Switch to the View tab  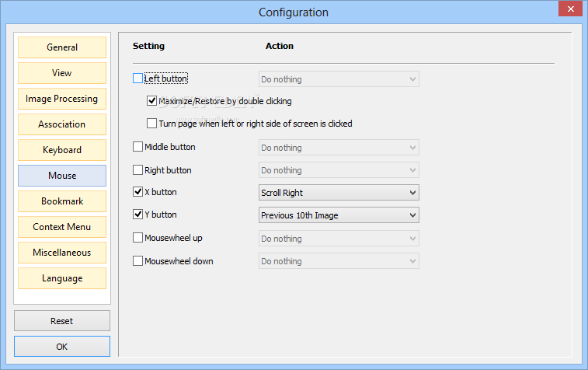[x=62, y=73]
